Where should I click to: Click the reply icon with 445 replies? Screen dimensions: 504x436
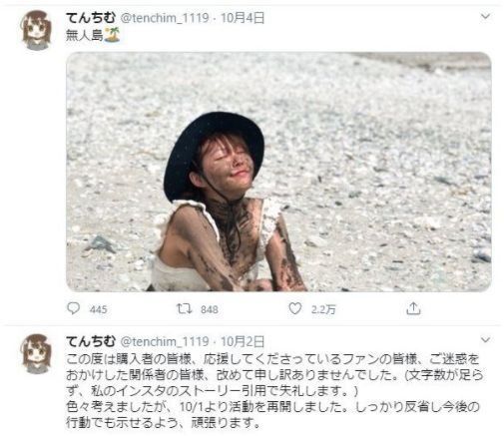(73, 308)
